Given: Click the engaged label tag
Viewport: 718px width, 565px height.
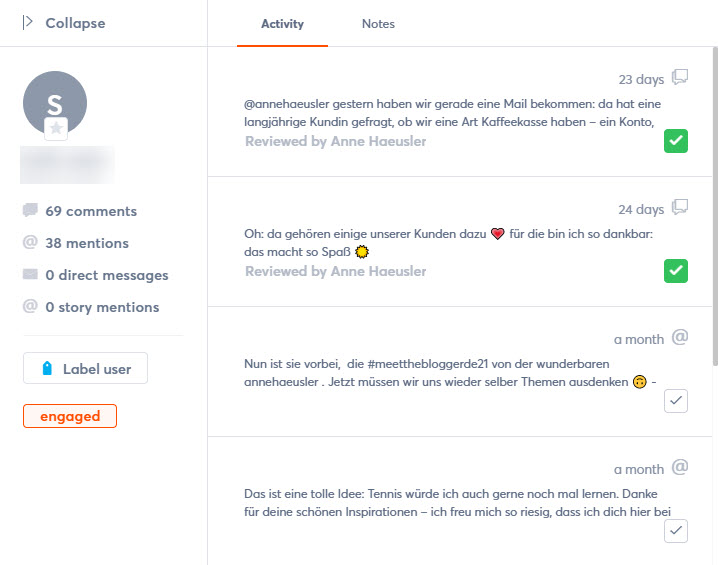Looking at the screenshot, I should [x=70, y=416].
